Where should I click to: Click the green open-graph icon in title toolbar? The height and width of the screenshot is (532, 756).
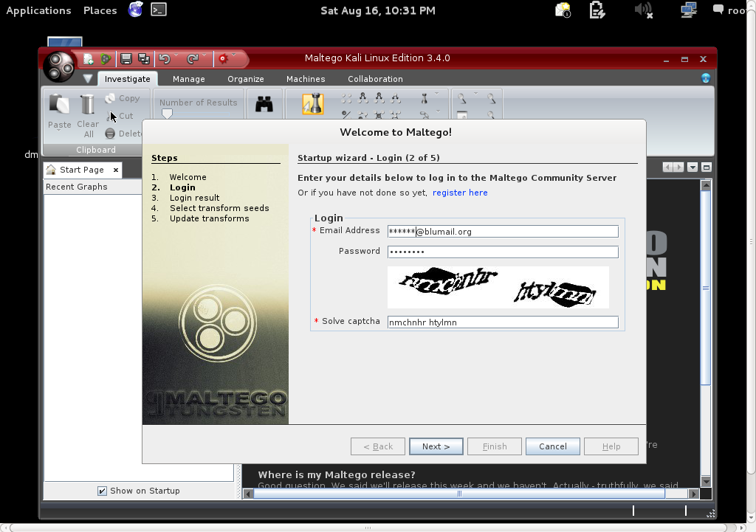[x=106, y=59]
